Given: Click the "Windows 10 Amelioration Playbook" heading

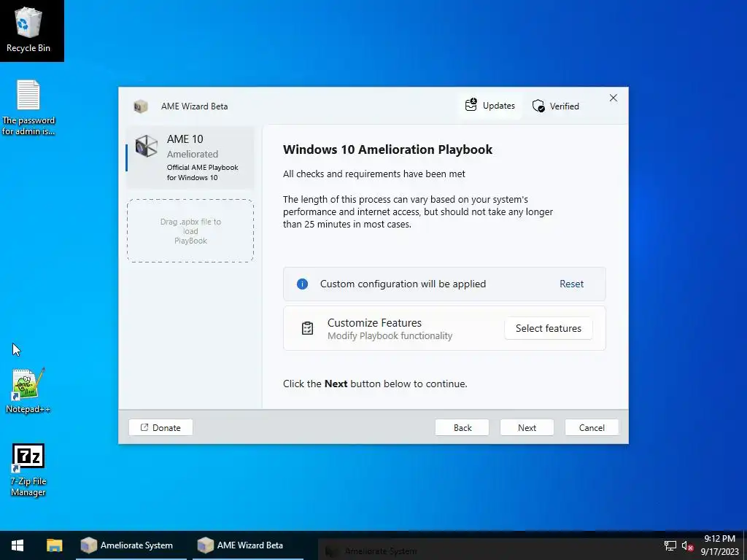Looking at the screenshot, I should (x=388, y=149).
